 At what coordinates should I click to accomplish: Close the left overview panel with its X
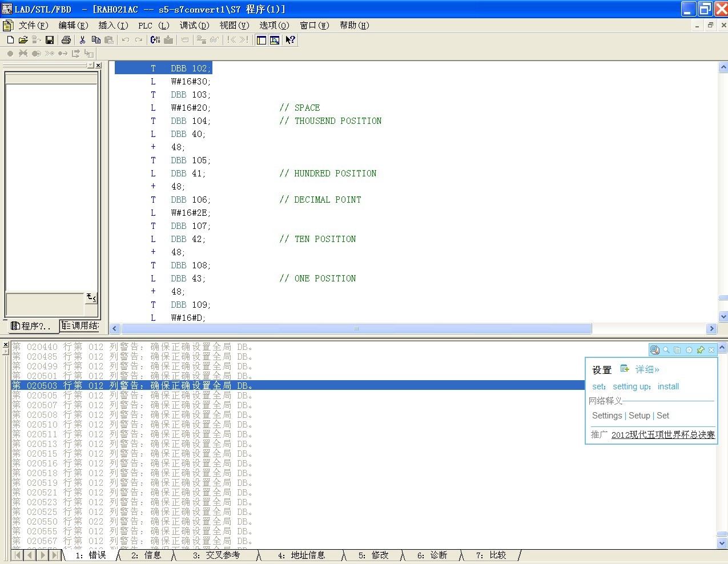[x=98, y=66]
